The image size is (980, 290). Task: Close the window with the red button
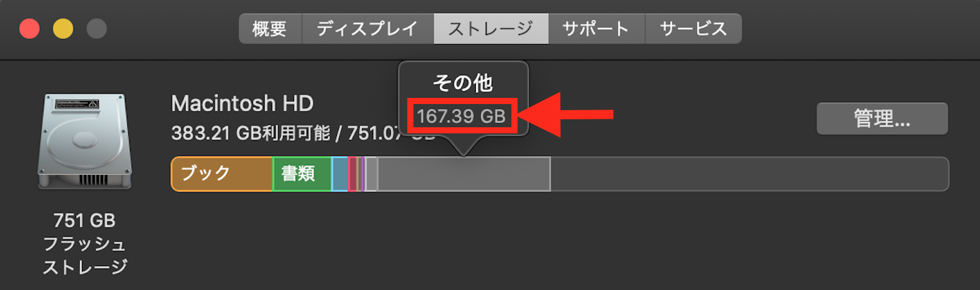(29, 29)
